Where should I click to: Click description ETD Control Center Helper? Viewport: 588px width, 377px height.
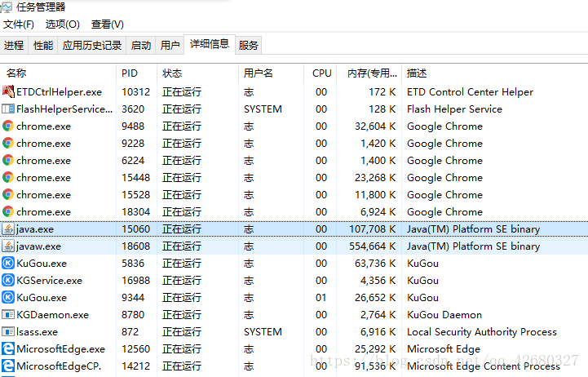471,92
